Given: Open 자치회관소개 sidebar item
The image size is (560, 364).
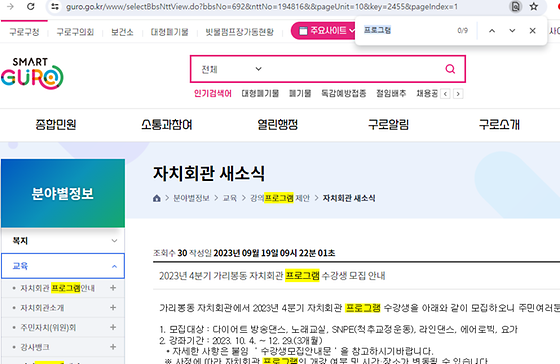Looking at the screenshot, I should point(42,308).
